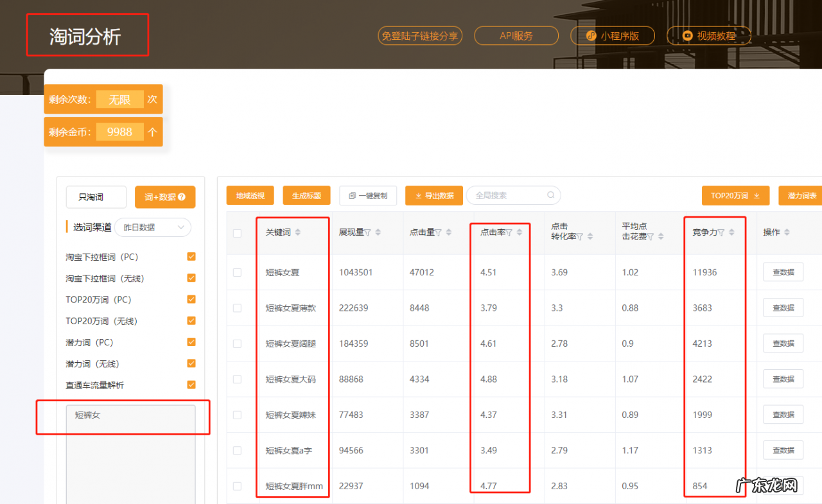Image resolution: width=822 pixels, height=504 pixels.
Task: Click the 全局搜索 input field
Action: pyautogui.click(x=507, y=195)
